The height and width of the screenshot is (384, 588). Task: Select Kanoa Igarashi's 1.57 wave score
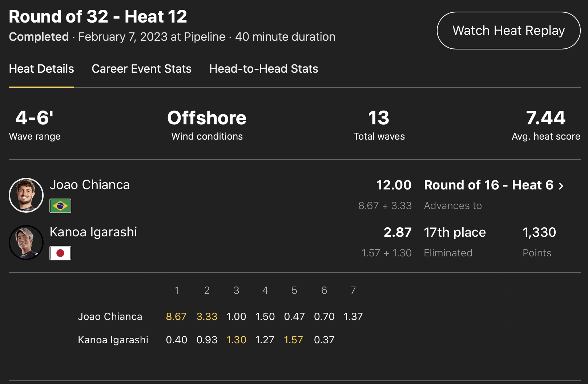coord(293,340)
